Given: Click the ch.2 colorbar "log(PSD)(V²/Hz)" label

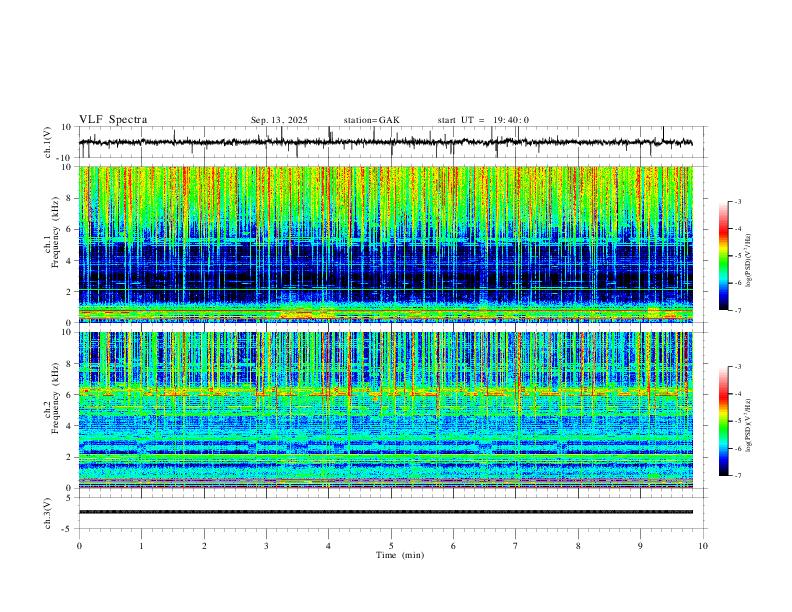Looking at the screenshot, I should [x=749, y=425].
